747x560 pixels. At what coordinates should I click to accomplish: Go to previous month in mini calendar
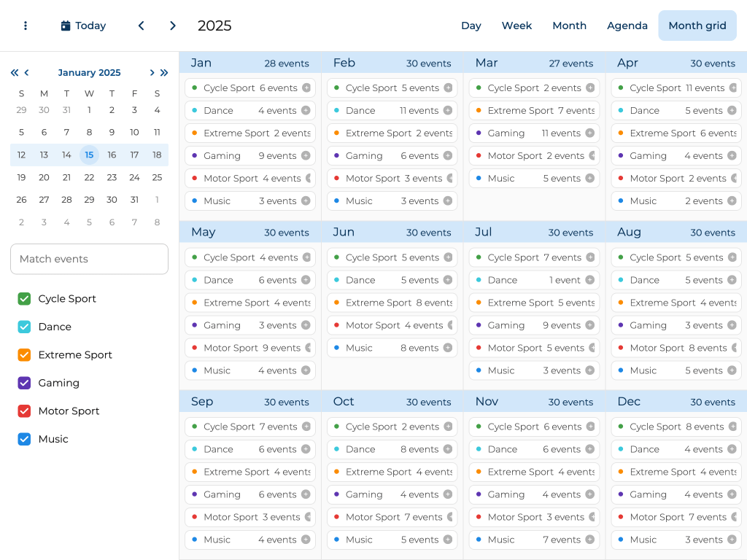[27, 73]
